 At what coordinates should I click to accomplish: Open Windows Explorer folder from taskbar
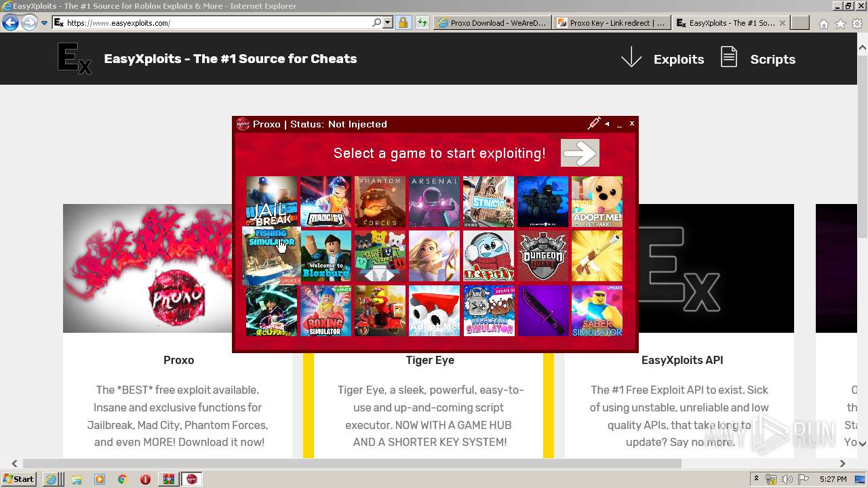[x=76, y=479]
